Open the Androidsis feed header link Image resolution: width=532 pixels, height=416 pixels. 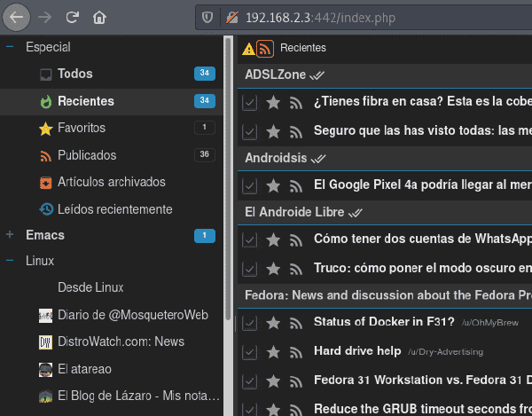pos(276,158)
